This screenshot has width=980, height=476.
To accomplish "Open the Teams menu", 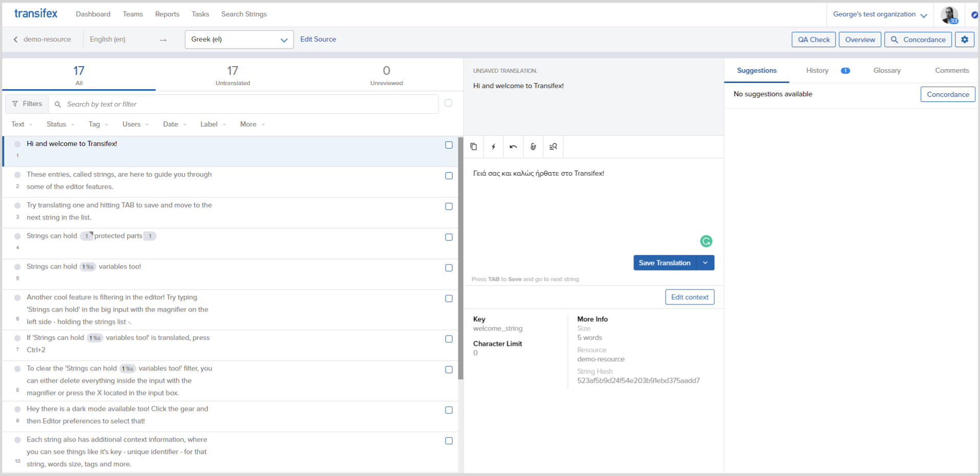I will pyautogui.click(x=133, y=14).
